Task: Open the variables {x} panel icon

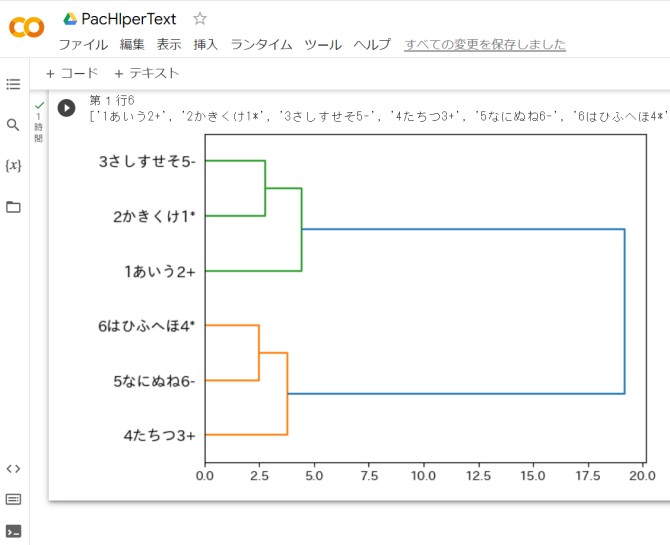Action: pos(13,165)
